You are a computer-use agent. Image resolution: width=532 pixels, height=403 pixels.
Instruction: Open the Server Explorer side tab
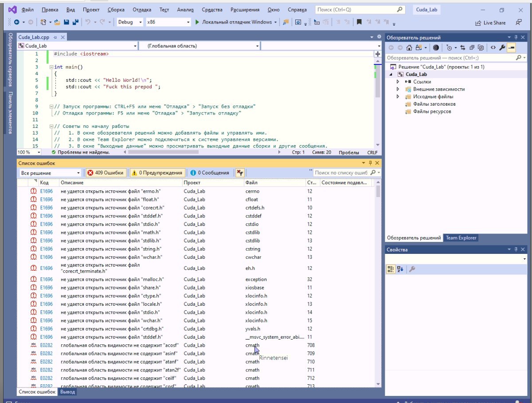[x=10, y=60]
